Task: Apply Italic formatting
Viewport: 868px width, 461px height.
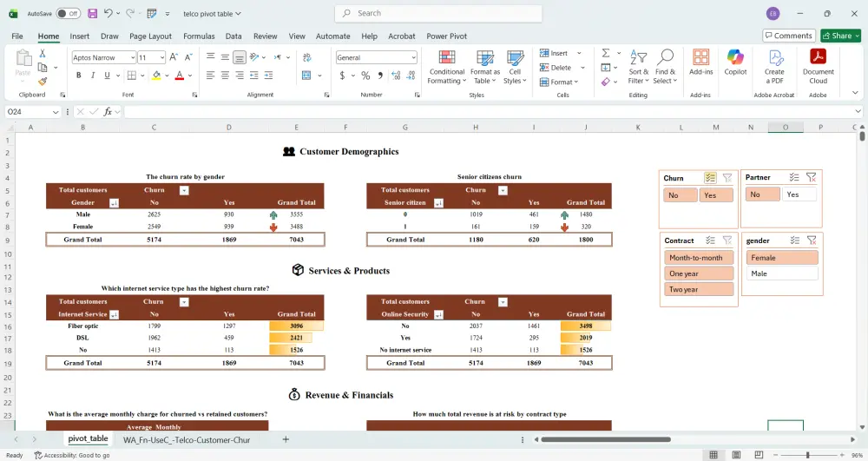Action: point(93,76)
